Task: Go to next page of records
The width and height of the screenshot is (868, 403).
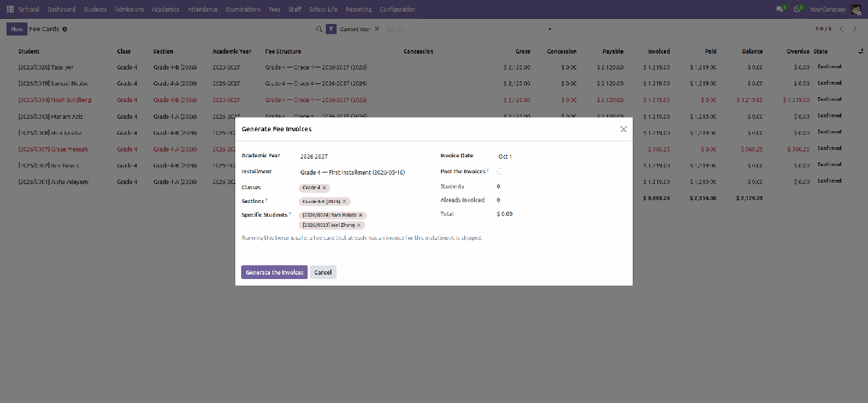Action: 855,29
